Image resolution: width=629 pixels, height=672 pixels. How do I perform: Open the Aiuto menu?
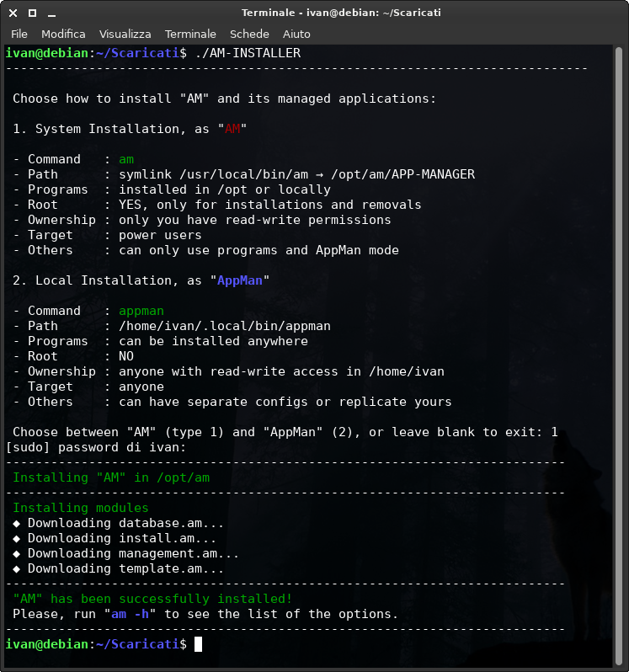[296, 34]
